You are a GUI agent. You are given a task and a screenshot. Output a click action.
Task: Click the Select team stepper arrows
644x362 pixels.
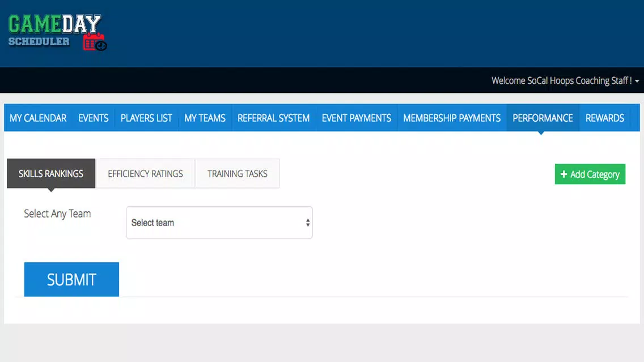point(308,223)
